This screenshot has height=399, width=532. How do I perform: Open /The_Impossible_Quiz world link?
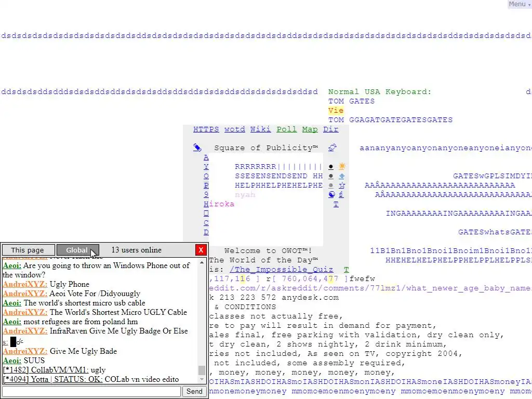point(281,270)
